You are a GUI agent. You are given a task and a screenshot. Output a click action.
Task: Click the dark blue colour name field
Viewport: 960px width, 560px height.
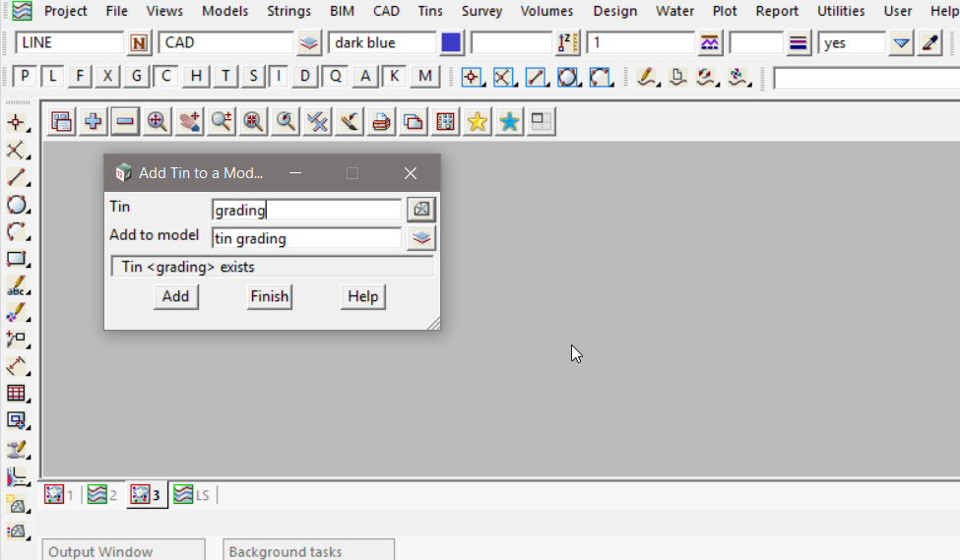pyautogui.click(x=382, y=43)
